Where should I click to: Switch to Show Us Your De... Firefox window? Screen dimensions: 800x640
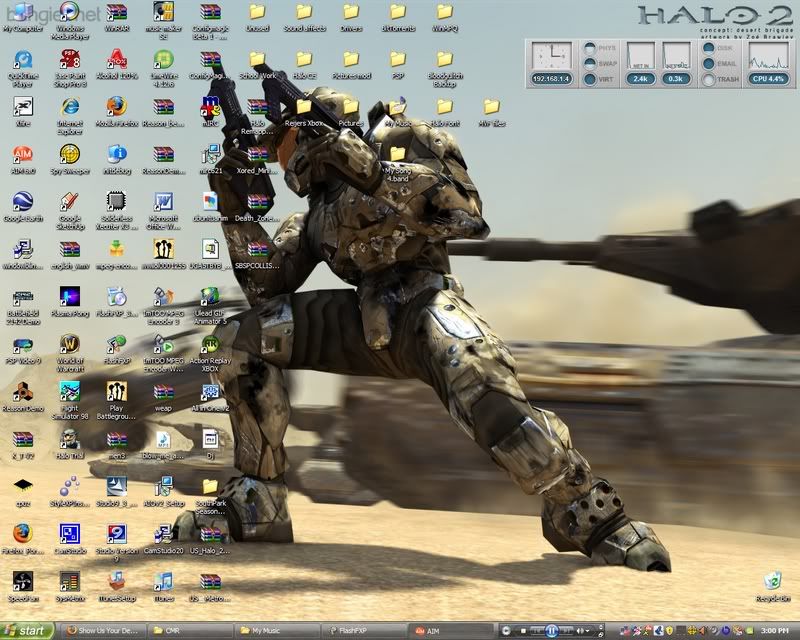(104, 631)
